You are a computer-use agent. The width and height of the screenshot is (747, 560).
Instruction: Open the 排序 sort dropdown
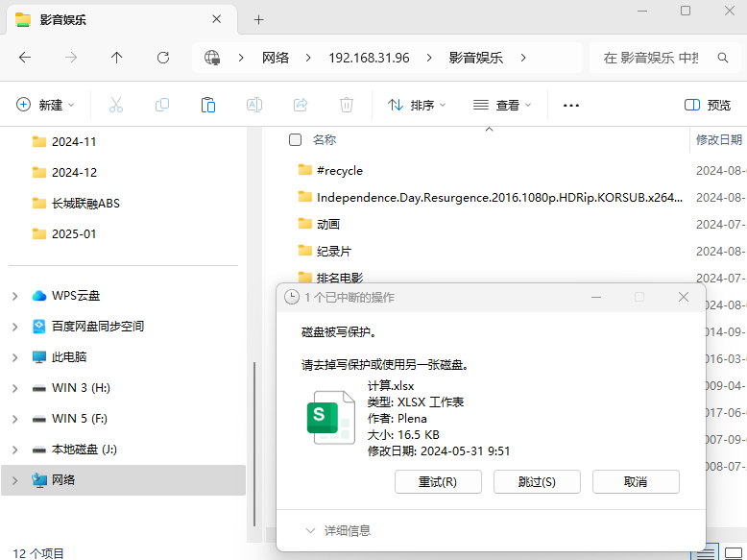417,105
